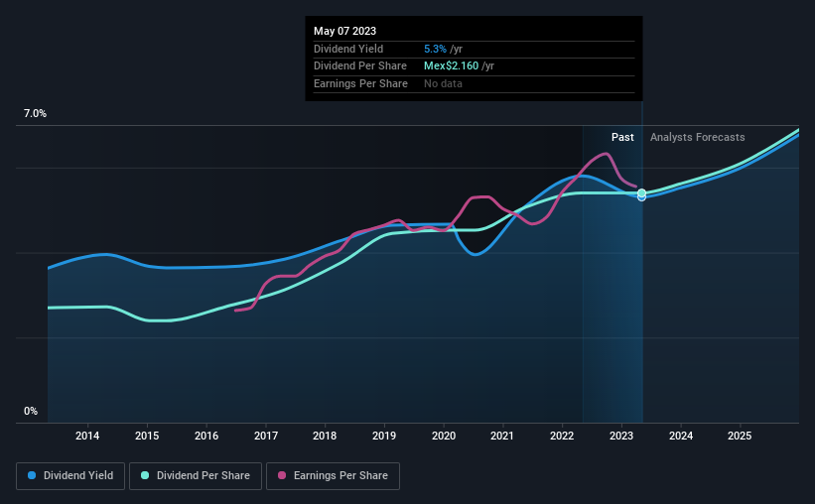Click the pink Earnings Per Share legend dot
815x504 pixels.
[x=282, y=475]
